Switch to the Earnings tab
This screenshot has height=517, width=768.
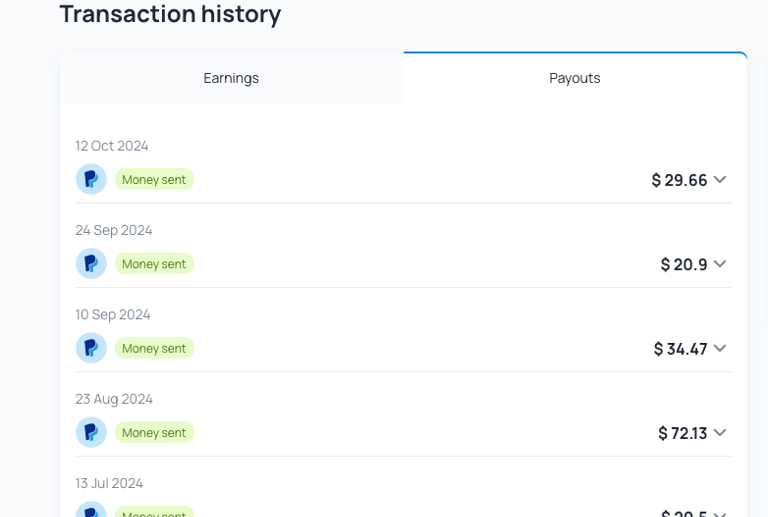tap(231, 78)
